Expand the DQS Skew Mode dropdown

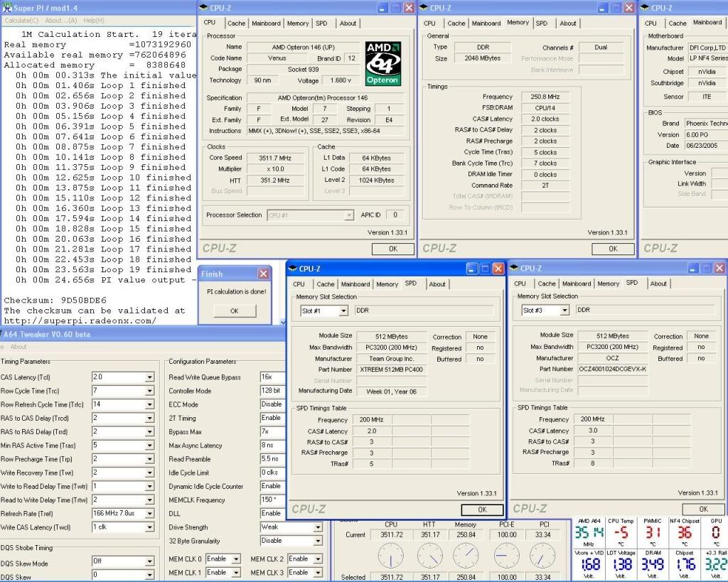pyautogui.click(x=149, y=561)
